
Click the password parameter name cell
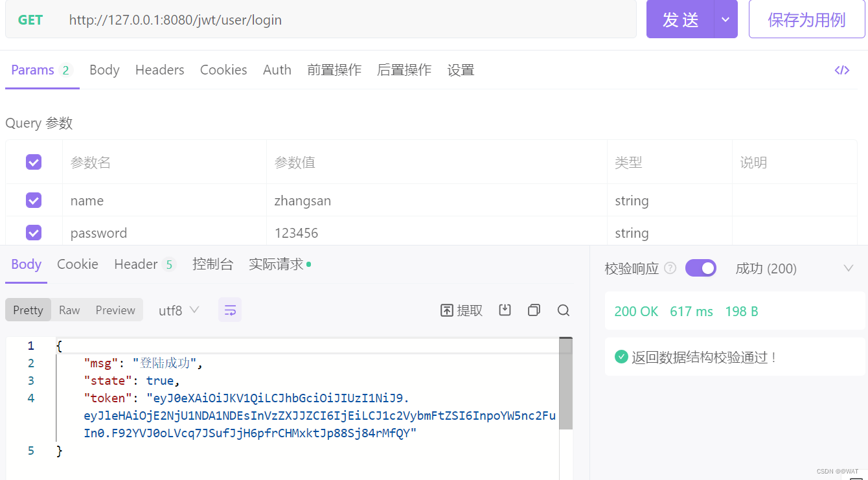tap(165, 233)
